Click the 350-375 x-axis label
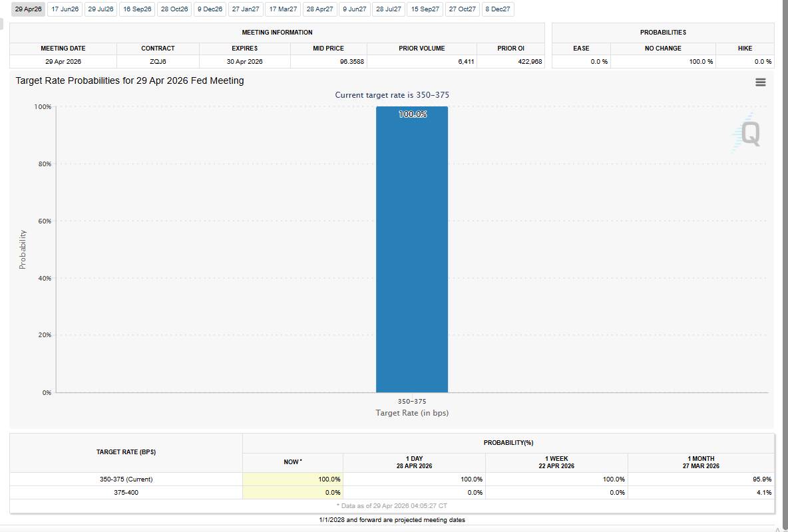 pyautogui.click(x=411, y=402)
